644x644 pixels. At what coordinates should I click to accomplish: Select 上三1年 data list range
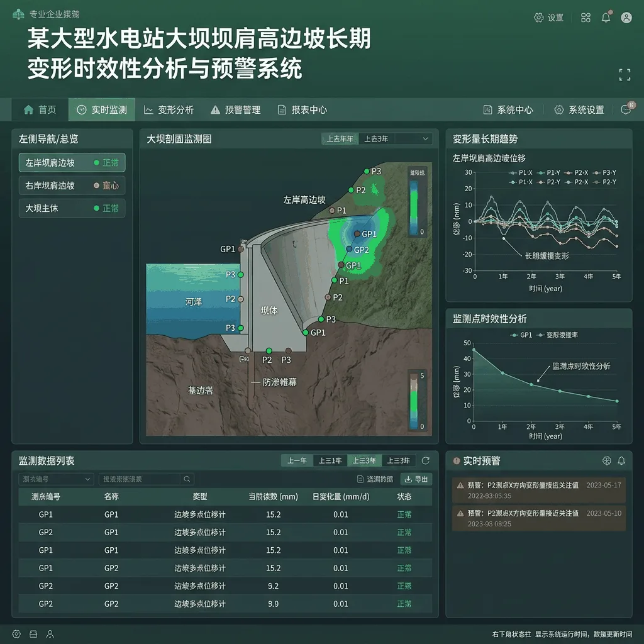[330, 461]
